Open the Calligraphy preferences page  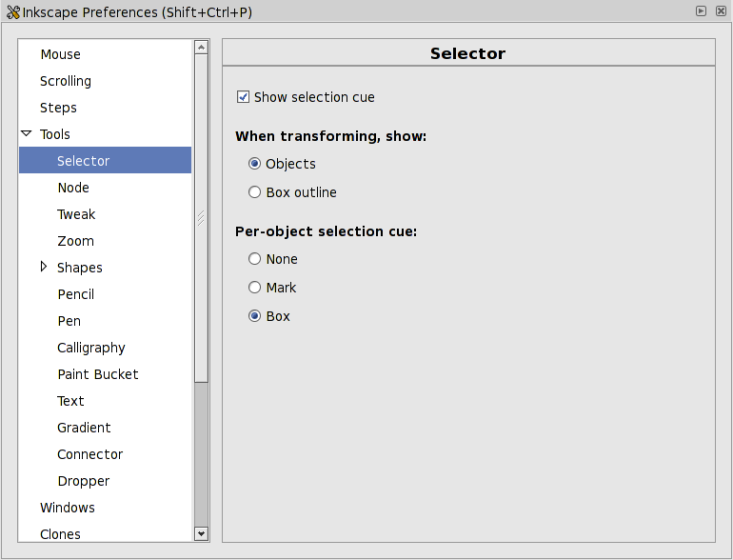point(91,348)
